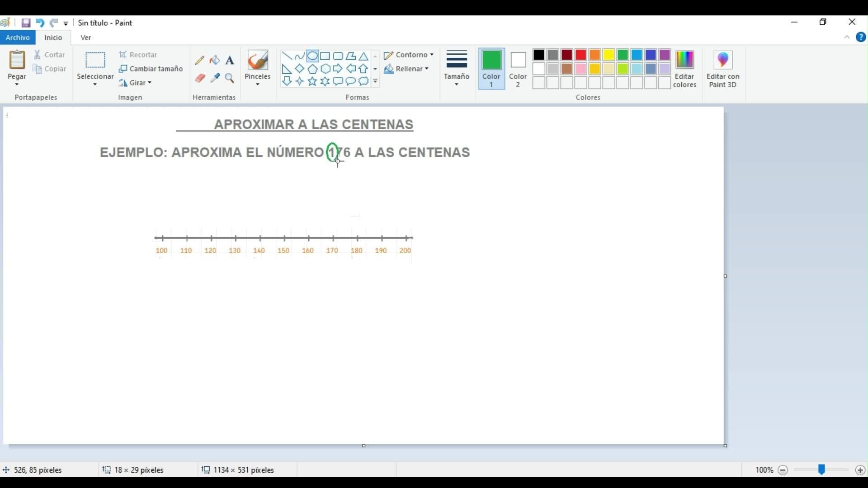The image size is (868, 488).
Task: Open the Seleccionar options dropdown
Action: coord(95,84)
